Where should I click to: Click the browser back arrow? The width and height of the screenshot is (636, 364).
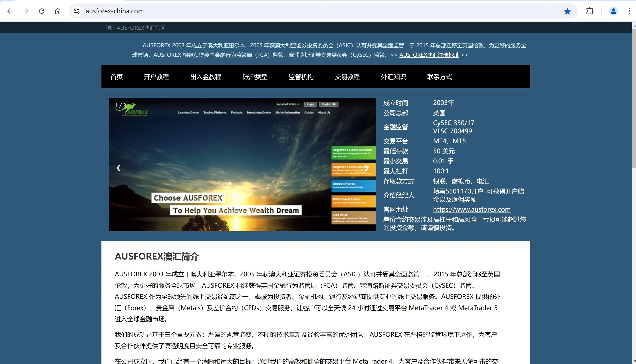coord(10,11)
